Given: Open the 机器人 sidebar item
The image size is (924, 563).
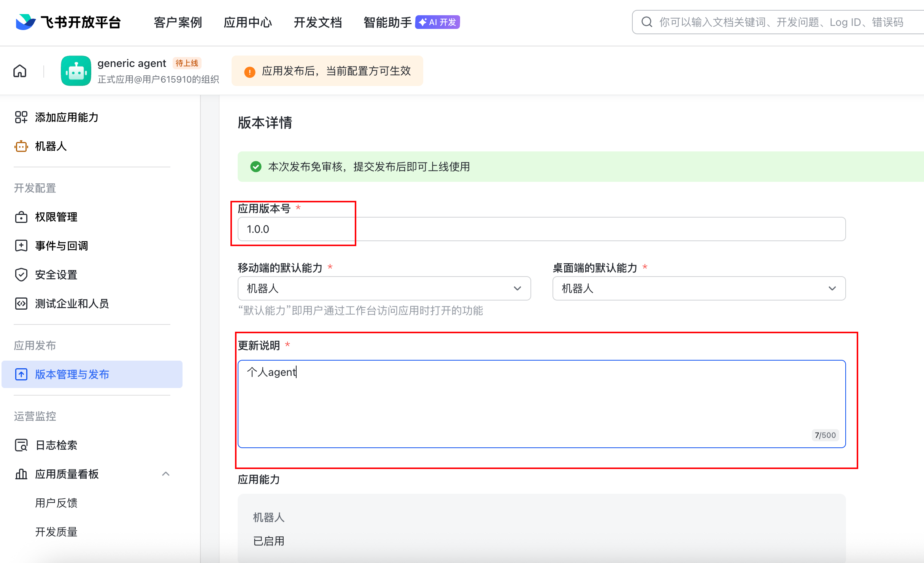Looking at the screenshot, I should tap(51, 146).
